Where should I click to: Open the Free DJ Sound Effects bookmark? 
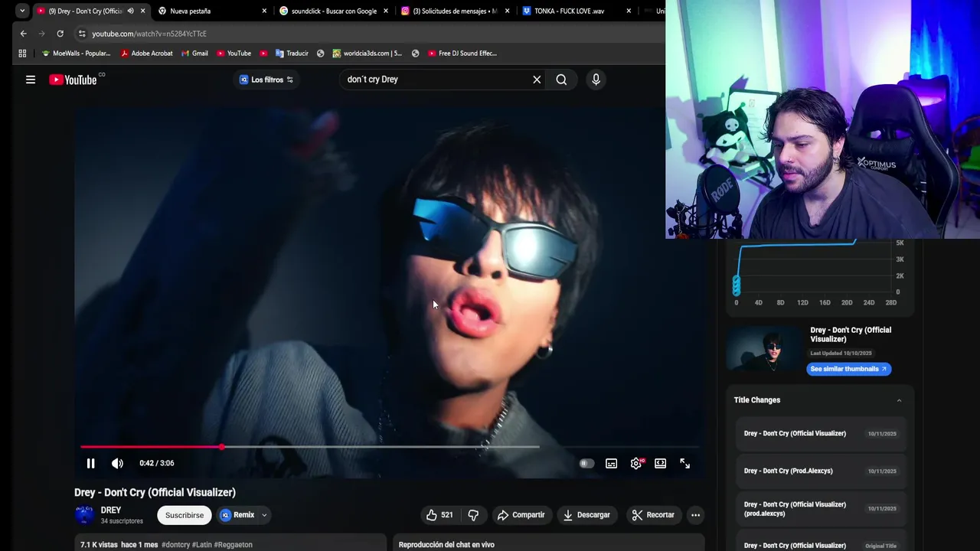coord(462,54)
